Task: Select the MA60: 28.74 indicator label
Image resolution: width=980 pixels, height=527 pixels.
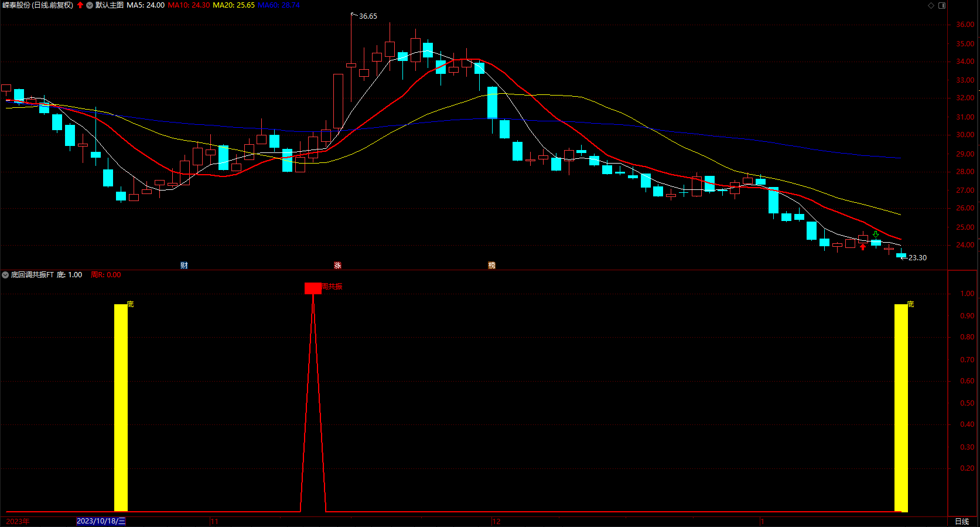Action: tap(279, 5)
